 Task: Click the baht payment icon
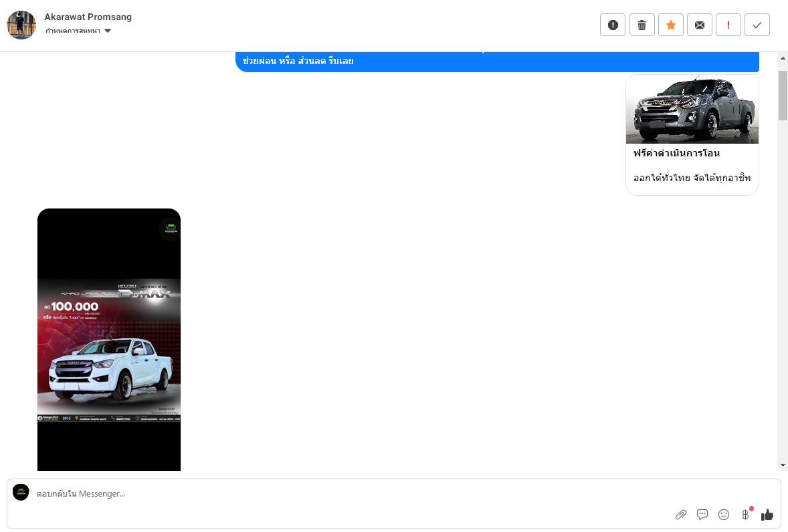pyautogui.click(x=746, y=514)
